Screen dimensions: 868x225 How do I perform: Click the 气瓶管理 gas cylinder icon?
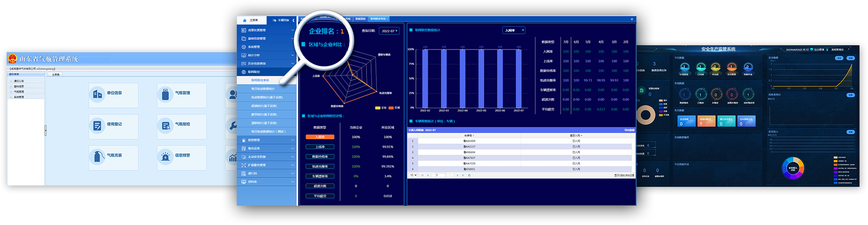pyautogui.click(x=165, y=95)
